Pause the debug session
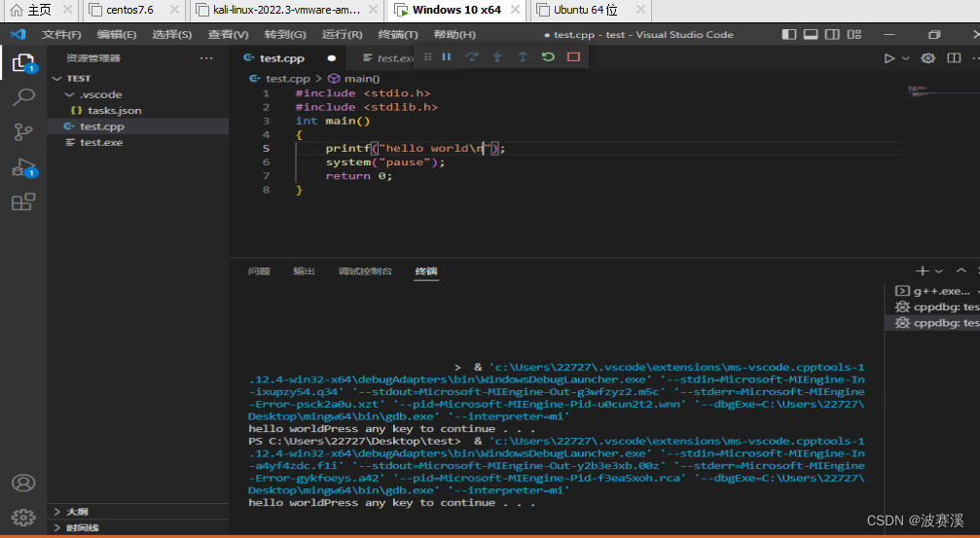980x538 pixels. [x=447, y=56]
